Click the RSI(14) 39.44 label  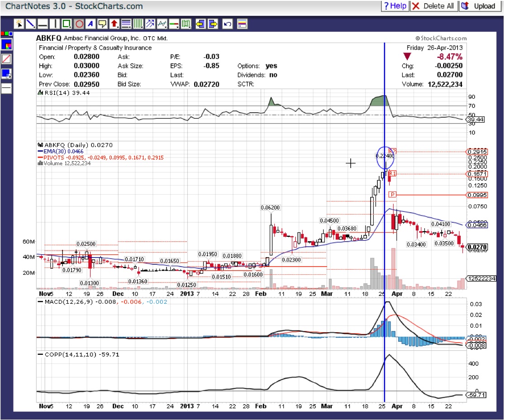pos(67,93)
